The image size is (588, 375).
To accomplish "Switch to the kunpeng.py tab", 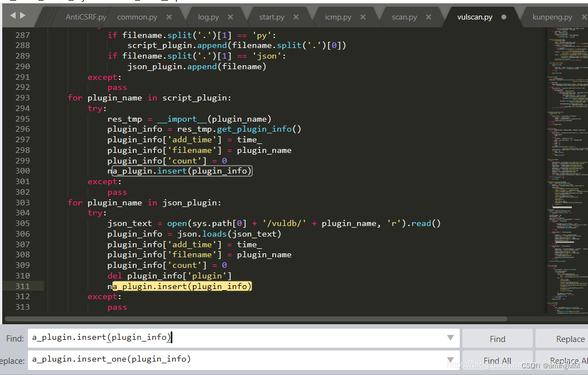I will coord(552,17).
